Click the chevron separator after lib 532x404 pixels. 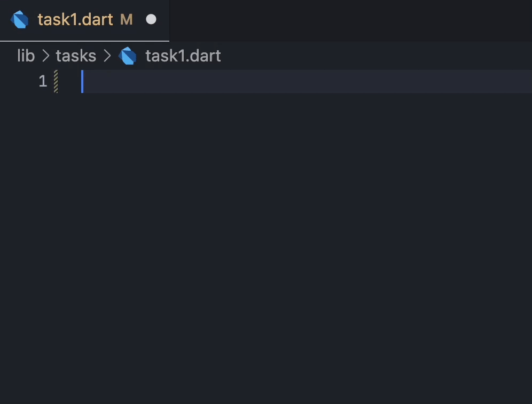tap(45, 56)
